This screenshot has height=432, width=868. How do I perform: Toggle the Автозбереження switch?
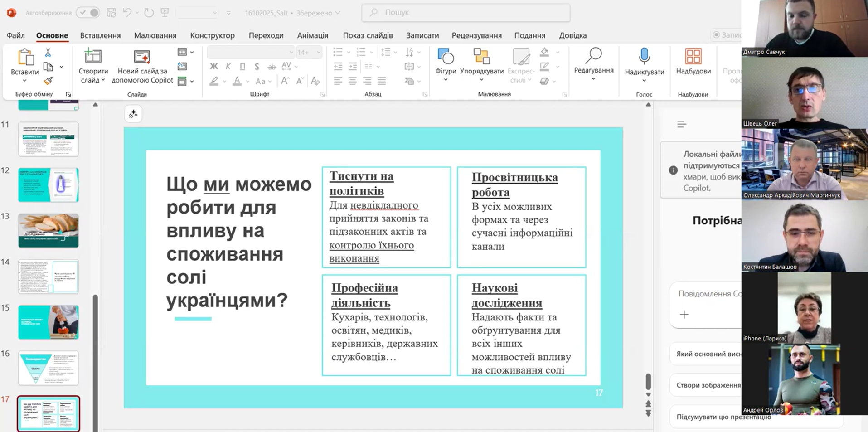pos(88,13)
